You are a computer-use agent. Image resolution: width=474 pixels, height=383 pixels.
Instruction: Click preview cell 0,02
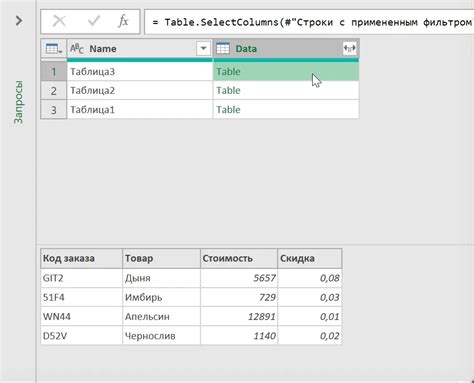(310, 336)
